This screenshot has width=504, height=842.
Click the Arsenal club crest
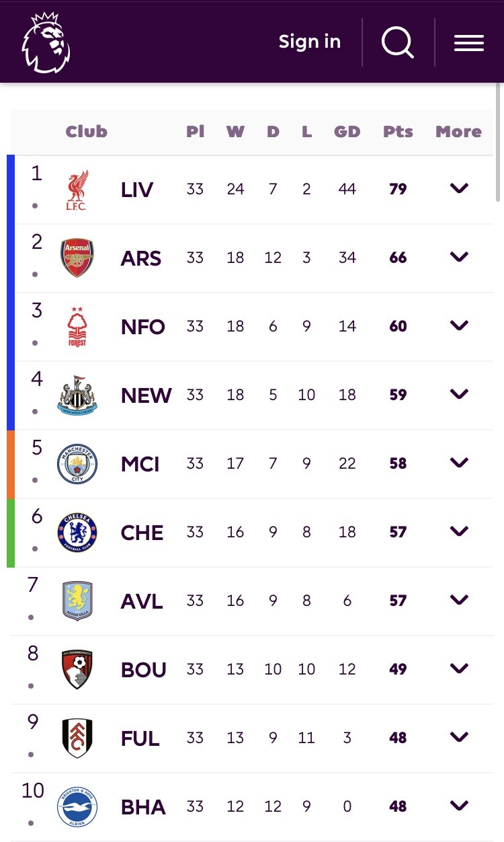coord(77,258)
